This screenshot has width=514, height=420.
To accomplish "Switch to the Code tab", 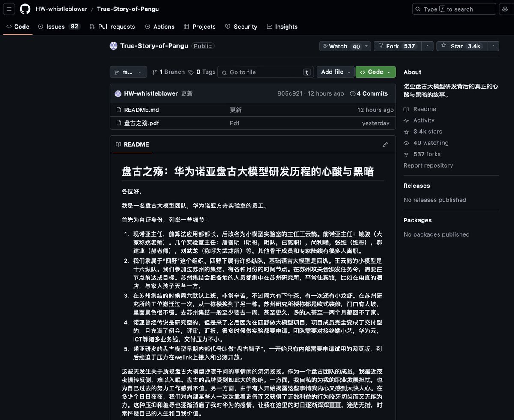I will 18,27.
